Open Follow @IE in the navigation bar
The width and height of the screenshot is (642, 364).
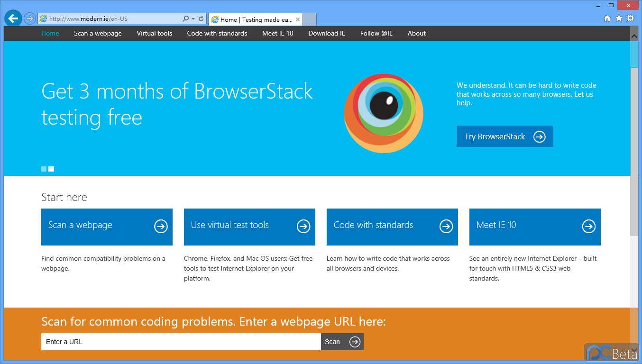(376, 33)
